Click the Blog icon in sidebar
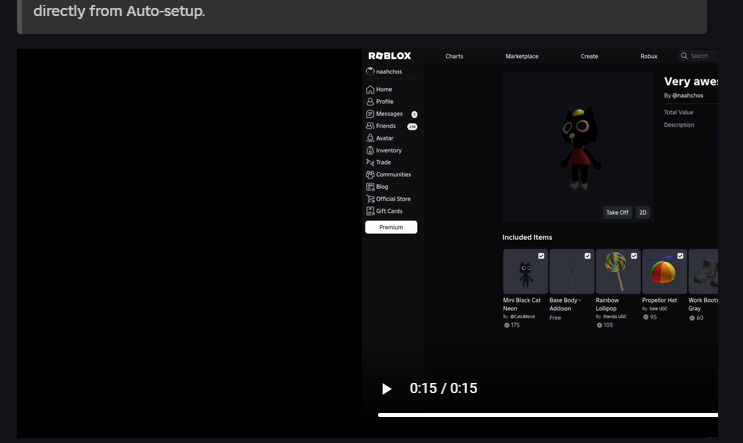Image resolution: width=743 pixels, height=443 pixels. [370, 187]
